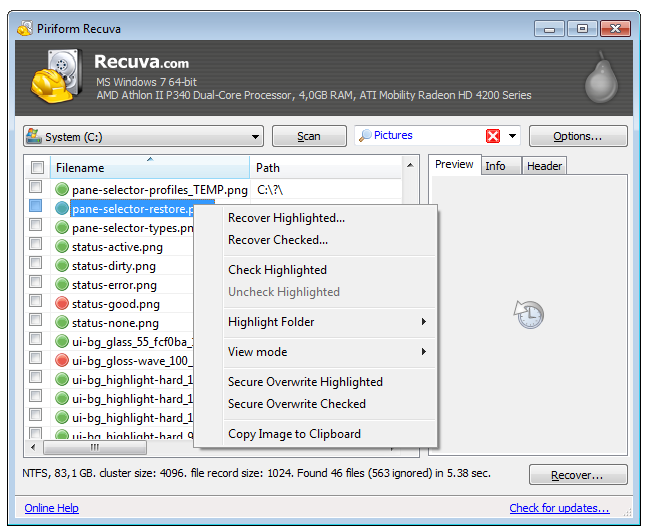Viewport: 646px width, 532px height.
Task: Check the status-dirty.png checkbox
Action: 36,262
